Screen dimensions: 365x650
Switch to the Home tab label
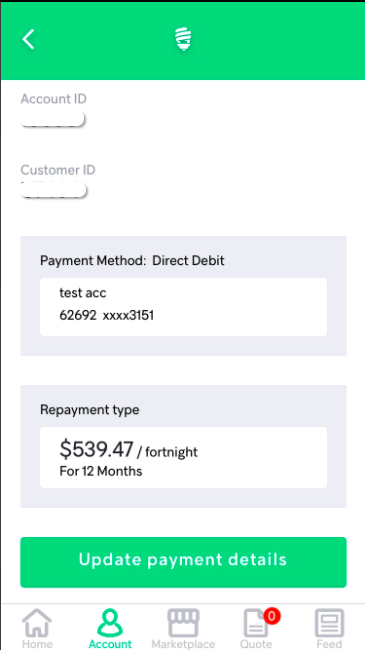point(37,644)
